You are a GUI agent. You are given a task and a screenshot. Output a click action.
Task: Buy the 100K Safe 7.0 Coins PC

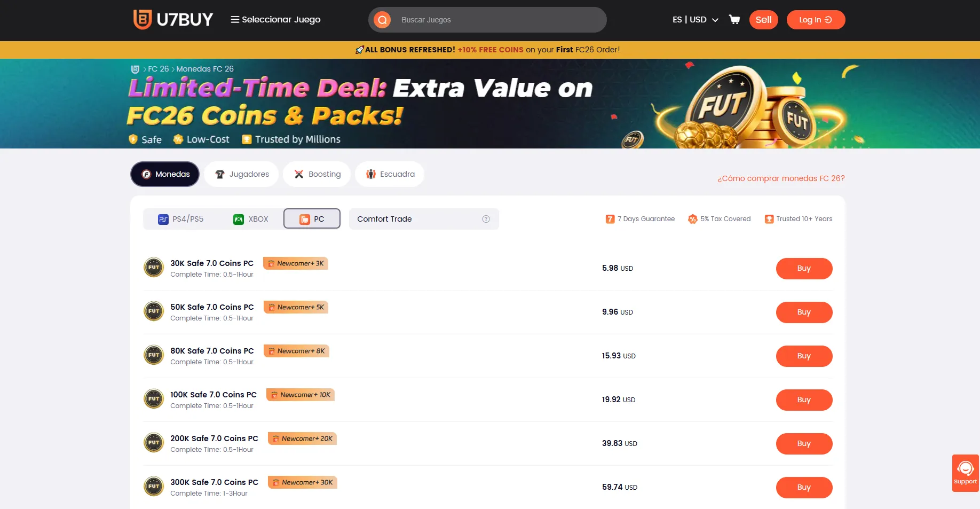804,400
